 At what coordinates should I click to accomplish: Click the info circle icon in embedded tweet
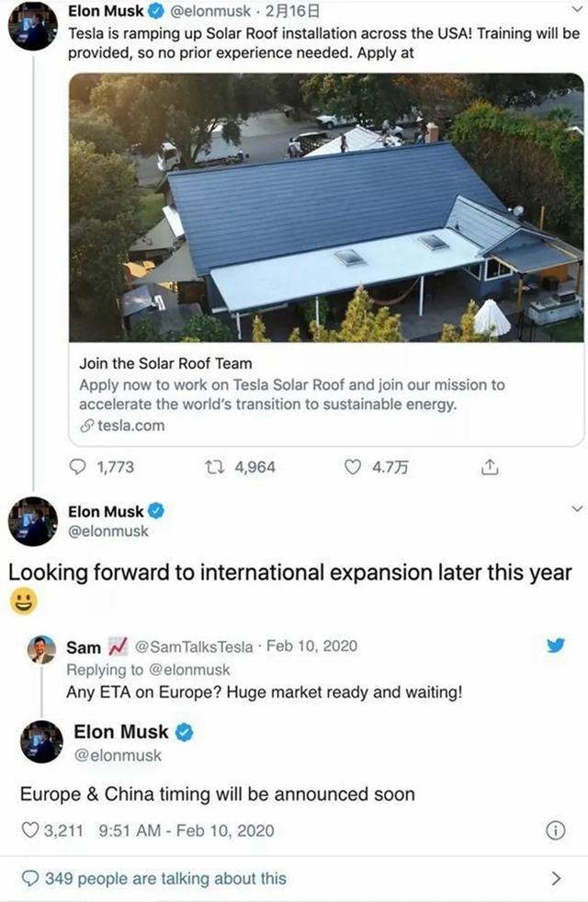(x=555, y=830)
